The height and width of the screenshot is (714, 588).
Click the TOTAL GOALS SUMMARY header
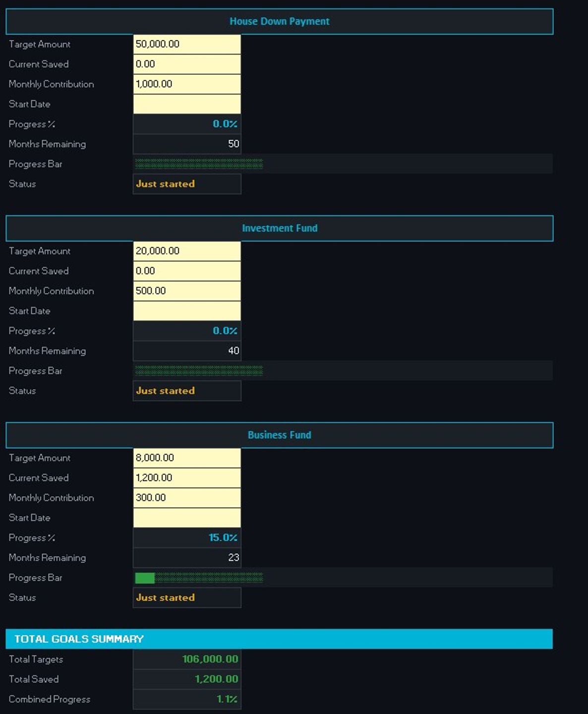point(279,639)
